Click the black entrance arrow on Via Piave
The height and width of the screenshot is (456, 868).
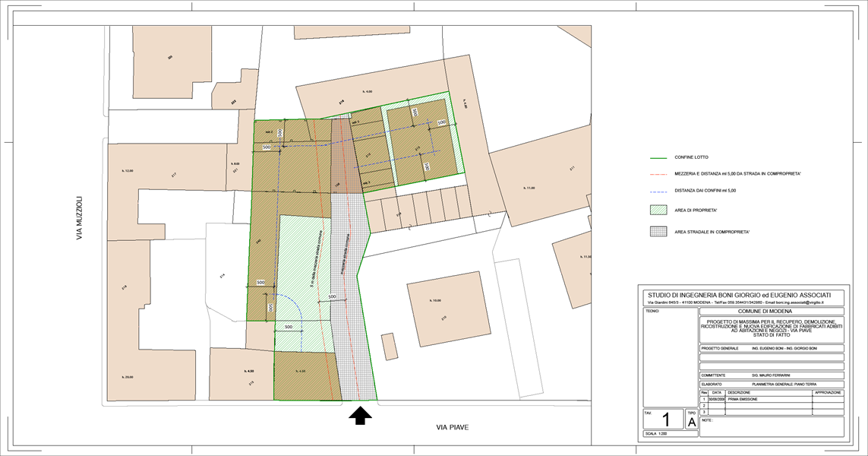pyautogui.click(x=360, y=415)
